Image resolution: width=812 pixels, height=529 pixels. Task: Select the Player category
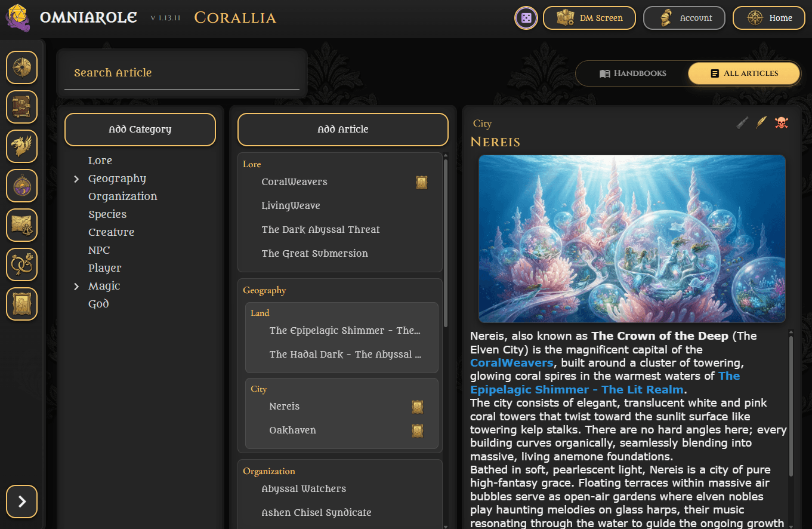(105, 268)
